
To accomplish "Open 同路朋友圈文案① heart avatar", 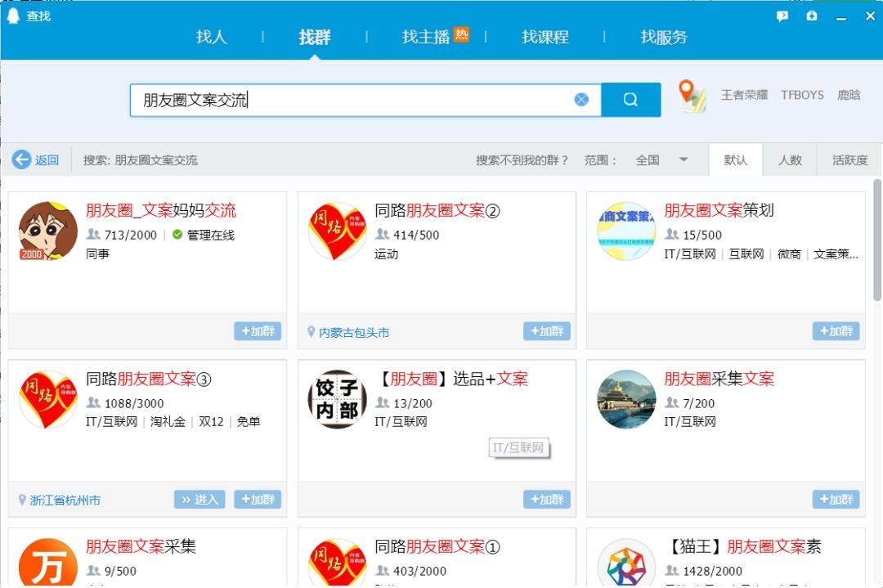I will pos(338,563).
